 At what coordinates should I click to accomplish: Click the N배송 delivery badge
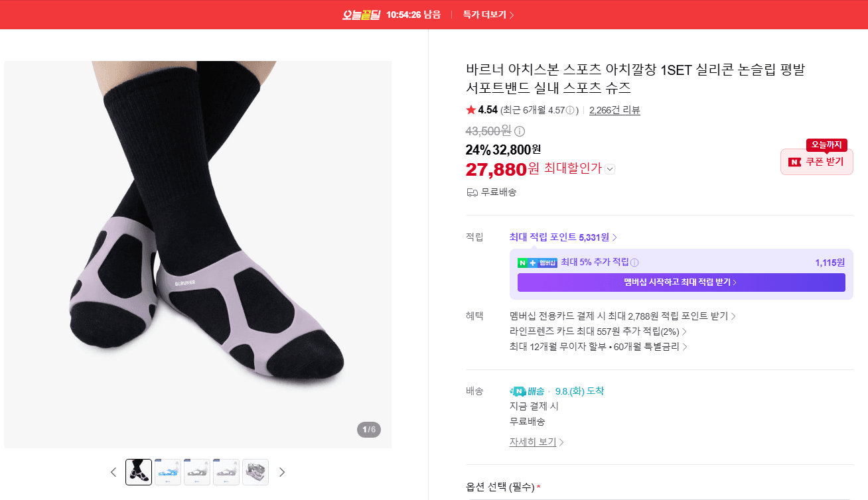527,391
